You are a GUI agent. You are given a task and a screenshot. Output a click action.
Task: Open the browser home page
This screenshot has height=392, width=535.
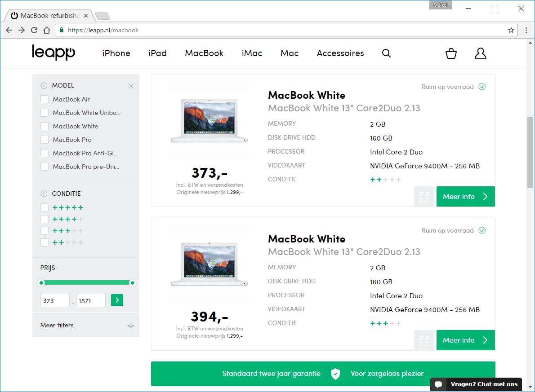tap(47, 30)
